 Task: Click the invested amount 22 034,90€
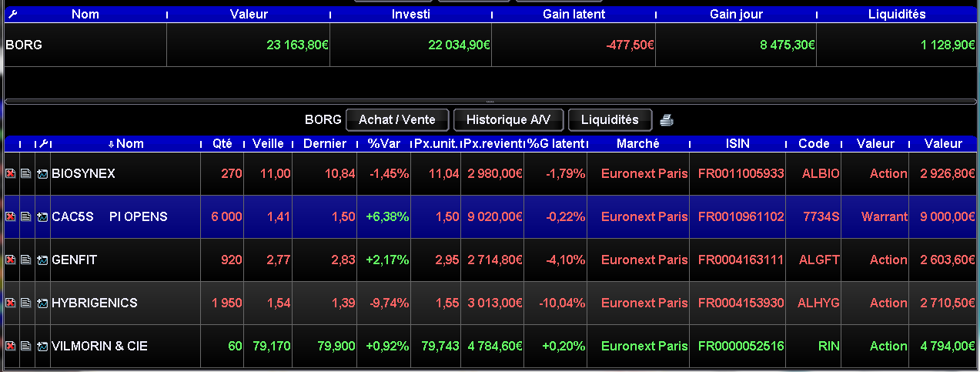coord(459,45)
